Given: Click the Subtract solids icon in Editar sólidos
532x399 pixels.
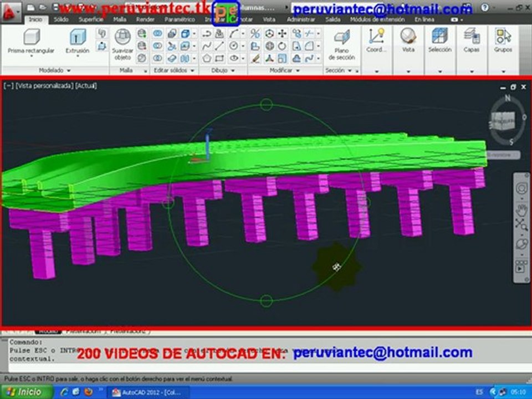Looking at the screenshot, I should (x=157, y=46).
